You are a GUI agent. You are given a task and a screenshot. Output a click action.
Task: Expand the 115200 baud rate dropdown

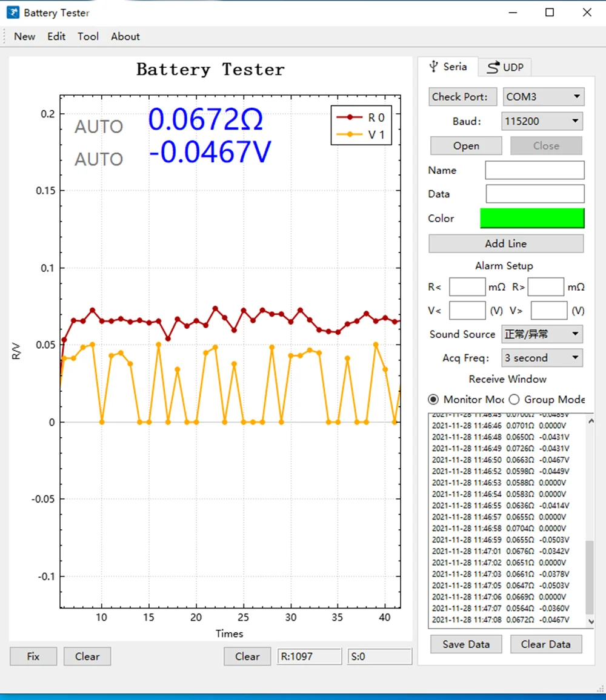click(x=542, y=121)
